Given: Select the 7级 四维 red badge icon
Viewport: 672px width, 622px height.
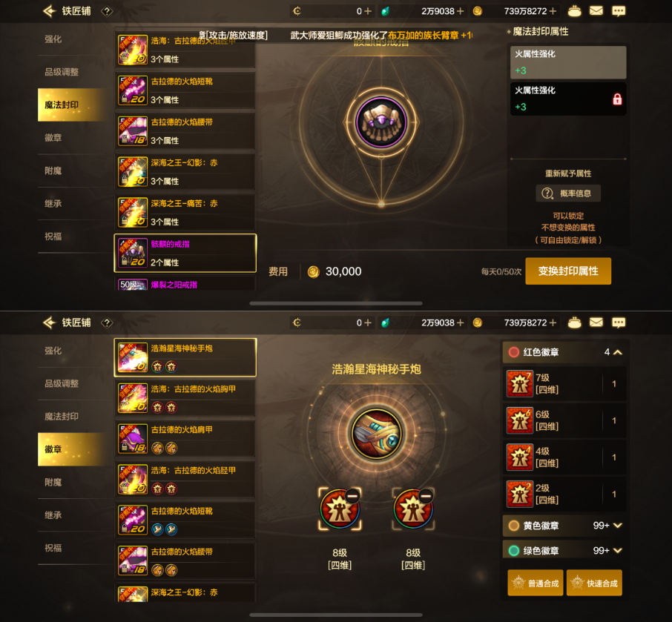Looking at the screenshot, I should pyautogui.click(x=519, y=383).
